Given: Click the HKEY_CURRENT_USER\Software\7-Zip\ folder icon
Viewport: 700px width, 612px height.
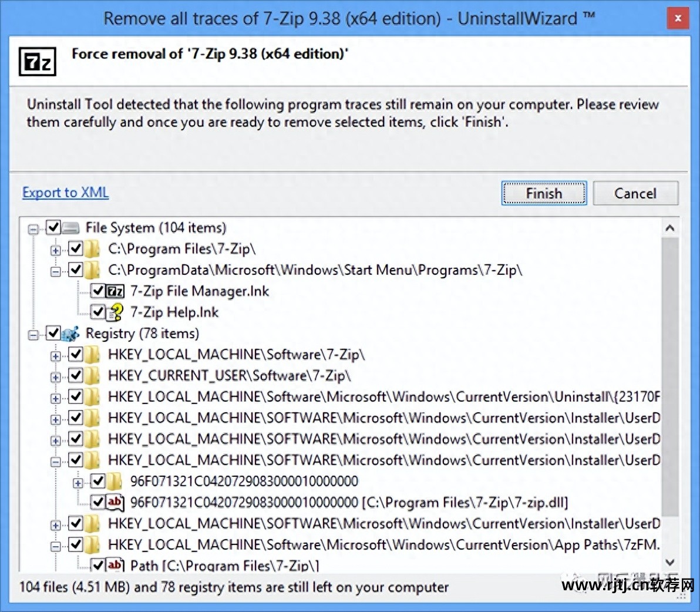Looking at the screenshot, I should click(x=92, y=376).
